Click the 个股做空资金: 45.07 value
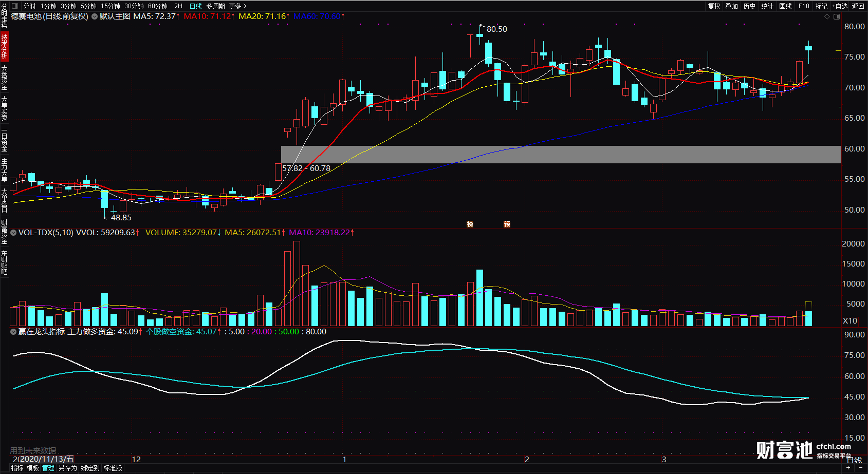Image resolution: width=868 pixels, height=474 pixels. pyautogui.click(x=183, y=332)
